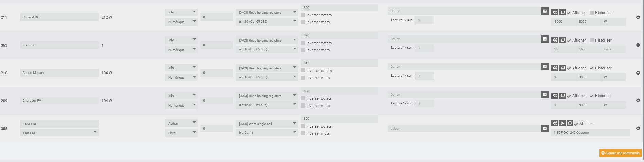Screen dimensions: 644x162
Task: Remove the Conso-Maison command with minus icon
Action: pos(638,73)
